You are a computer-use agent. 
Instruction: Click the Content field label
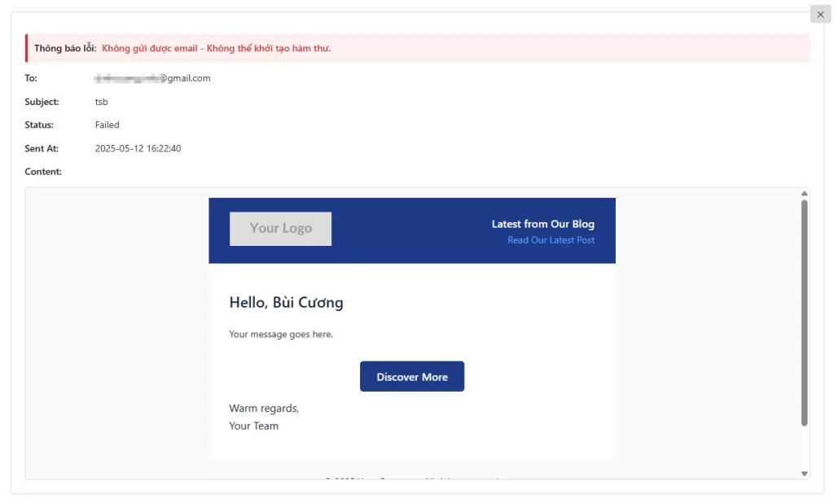(43, 172)
